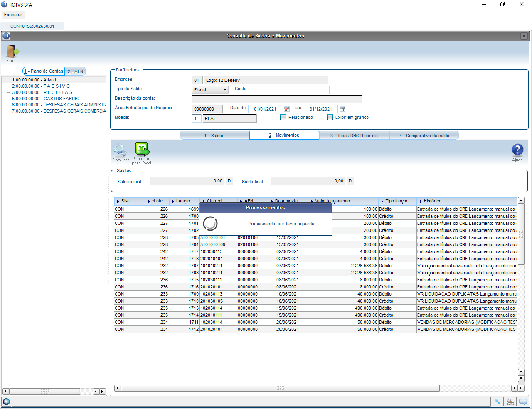Screen dimensions: 532x409
Task: Click the até date field showing 31/12/2021
Action: tap(321, 109)
